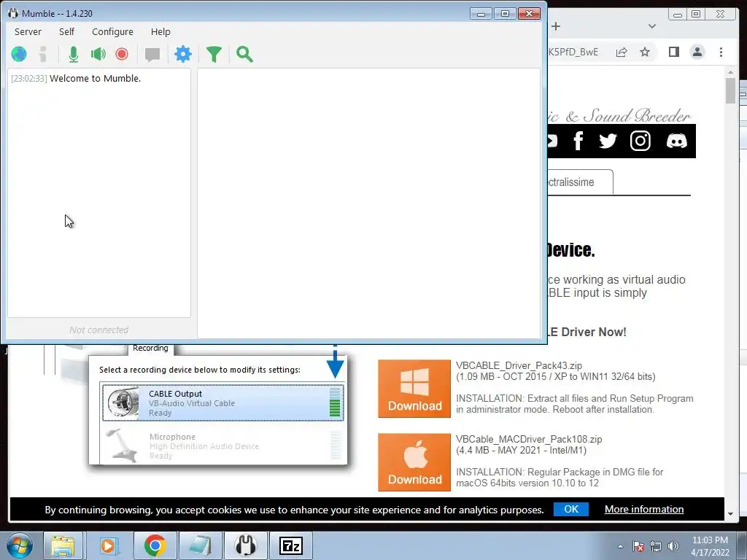This screenshot has width=747, height=560.
Task: Select the Microphone High Definition Audio Device
Action: coord(222,446)
